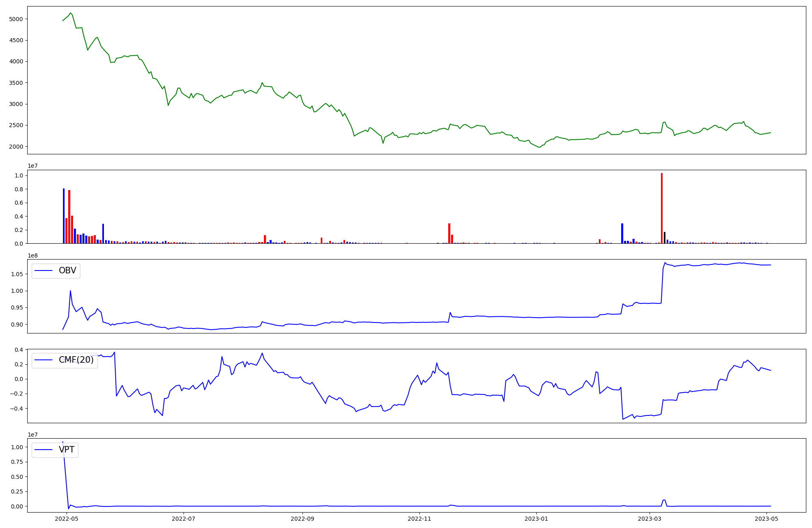Click the black volume bar in March 2023

(664, 238)
